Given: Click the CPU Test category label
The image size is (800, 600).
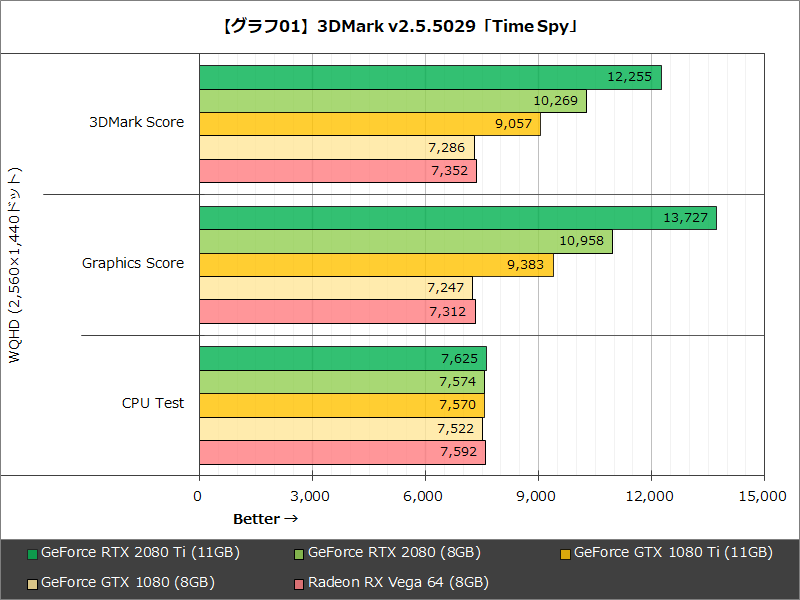Looking at the screenshot, I should (x=151, y=403).
